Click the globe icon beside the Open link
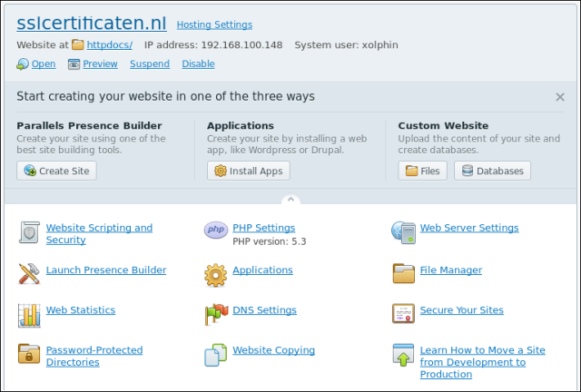581x392 pixels. tap(23, 64)
